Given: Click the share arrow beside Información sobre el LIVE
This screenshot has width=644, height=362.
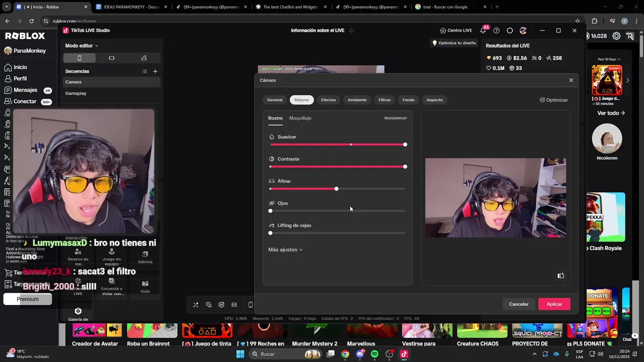Looking at the screenshot, I should 351,31.
